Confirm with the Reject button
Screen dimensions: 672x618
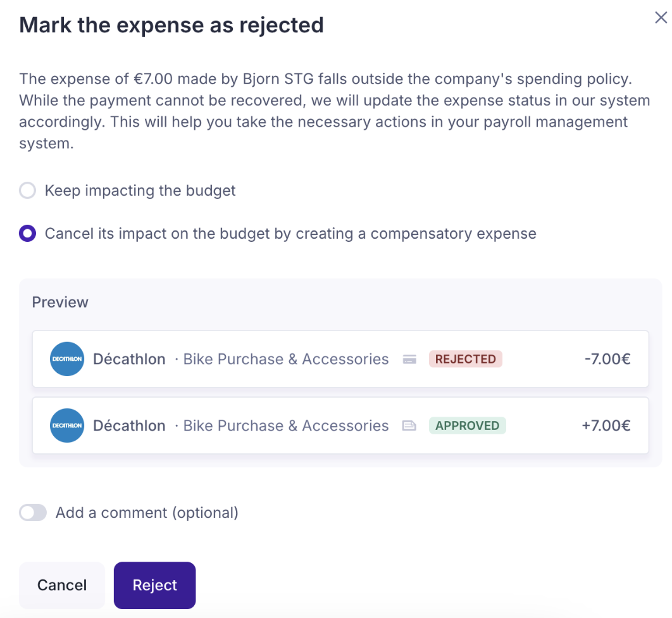click(x=154, y=585)
